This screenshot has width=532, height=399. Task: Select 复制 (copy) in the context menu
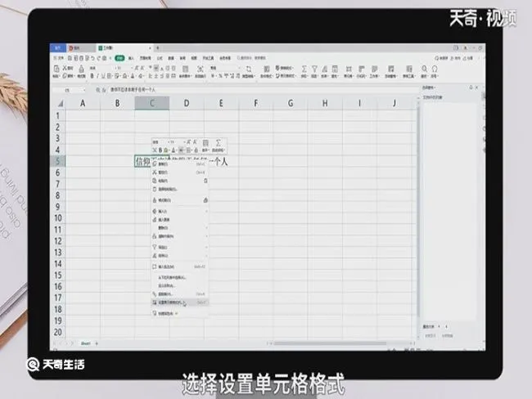(x=180, y=164)
